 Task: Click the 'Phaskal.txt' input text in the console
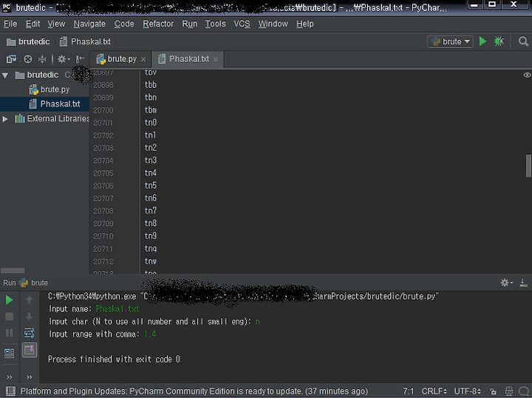pyautogui.click(x=117, y=309)
